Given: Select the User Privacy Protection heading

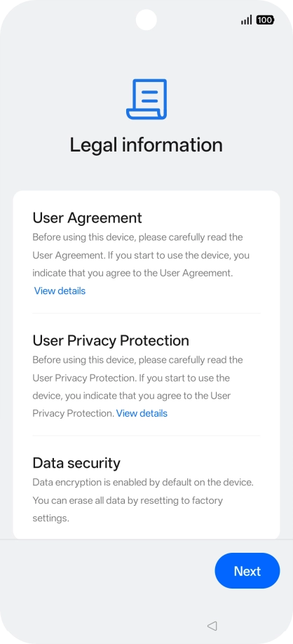Looking at the screenshot, I should click(x=111, y=340).
